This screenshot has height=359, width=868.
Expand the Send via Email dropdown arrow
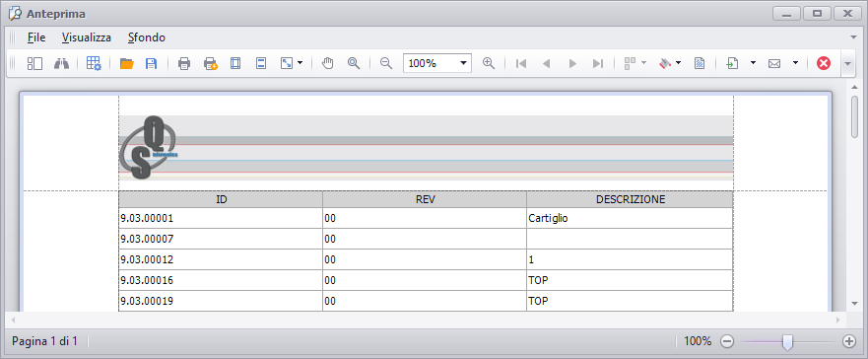point(795,64)
